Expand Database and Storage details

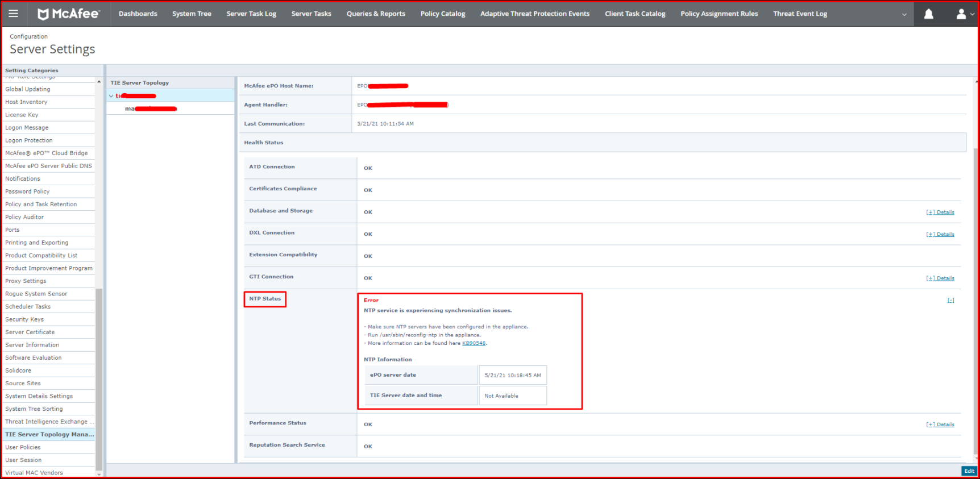940,213
